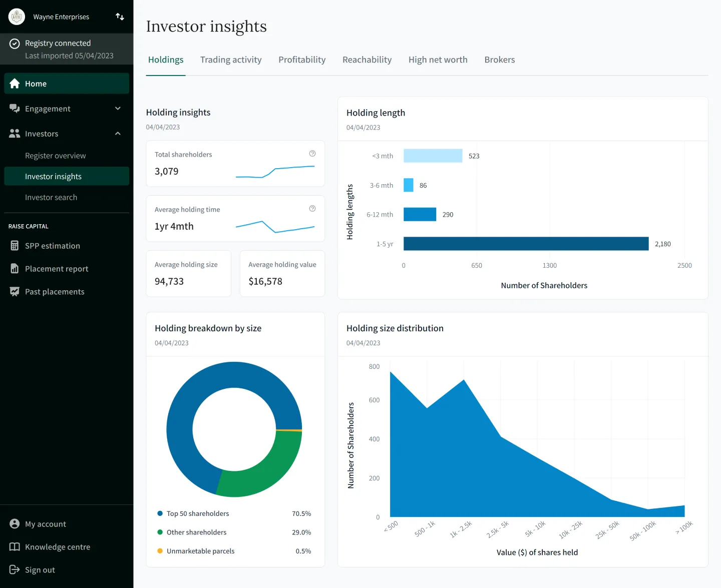The width and height of the screenshot is (721, 588).
Task: Click the SPP estimation calculator icon
Action: coord(15,246)
